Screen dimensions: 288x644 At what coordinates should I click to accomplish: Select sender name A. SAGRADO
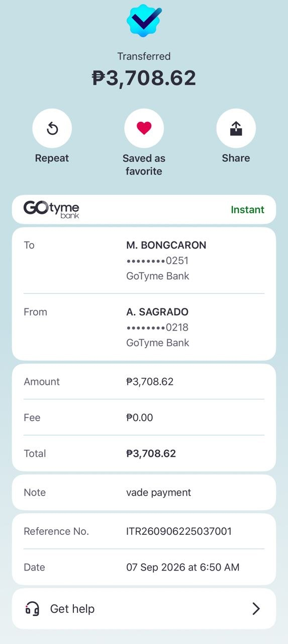pos(157,312)
